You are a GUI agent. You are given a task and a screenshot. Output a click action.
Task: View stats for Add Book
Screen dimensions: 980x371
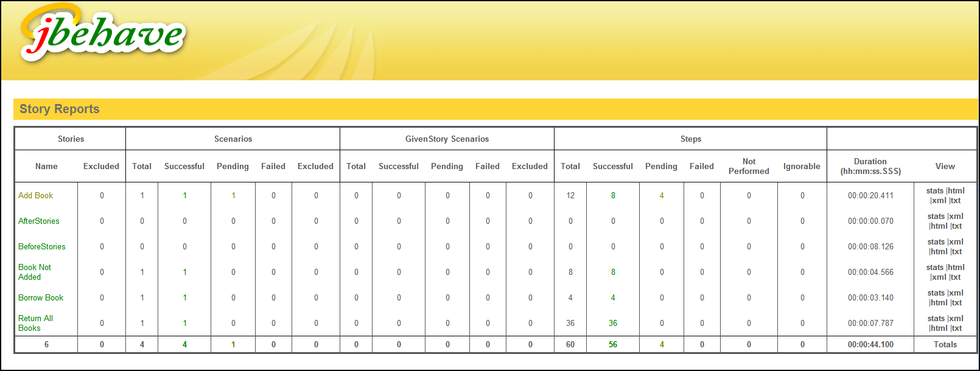point(934,191)
